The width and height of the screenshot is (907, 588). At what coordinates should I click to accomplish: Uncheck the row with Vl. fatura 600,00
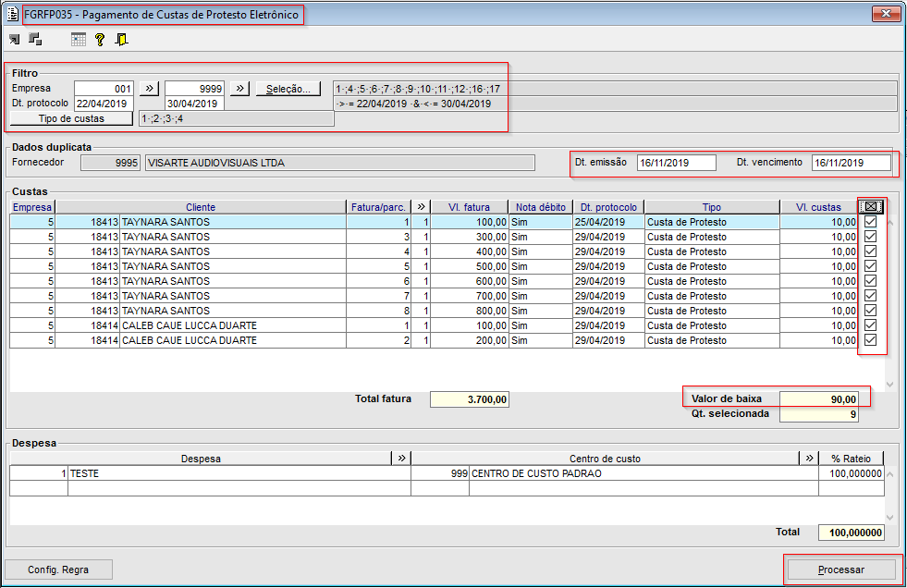[x=871, y=281]
